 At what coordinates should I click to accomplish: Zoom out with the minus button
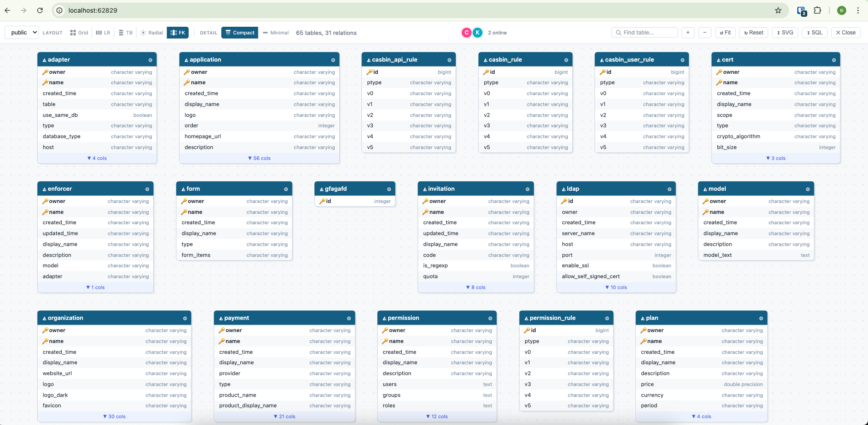705,33
